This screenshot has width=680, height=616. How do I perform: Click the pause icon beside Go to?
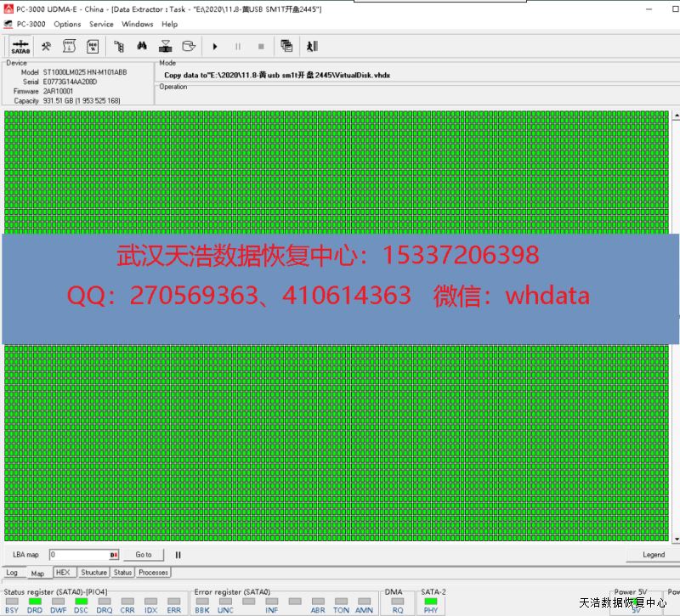pos(178,555)
